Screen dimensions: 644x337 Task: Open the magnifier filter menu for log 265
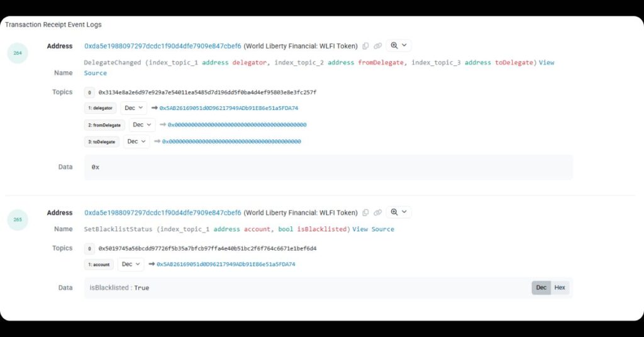coord(398,213)
